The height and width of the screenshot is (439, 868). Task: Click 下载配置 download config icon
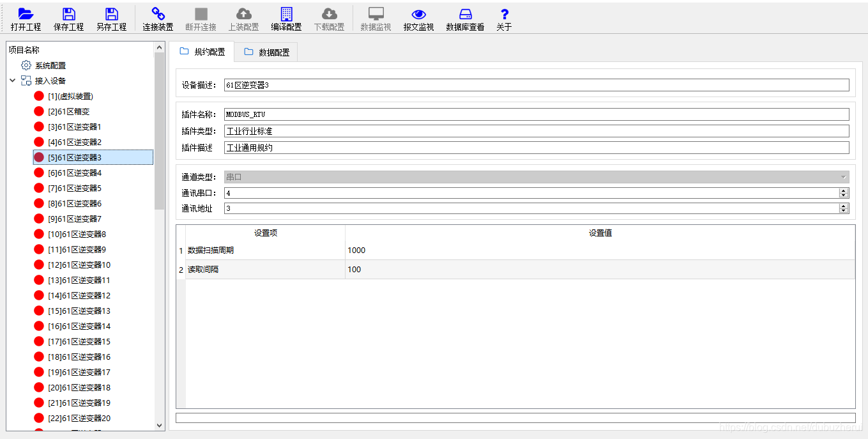pyautogui.click(x=330, y=13)
